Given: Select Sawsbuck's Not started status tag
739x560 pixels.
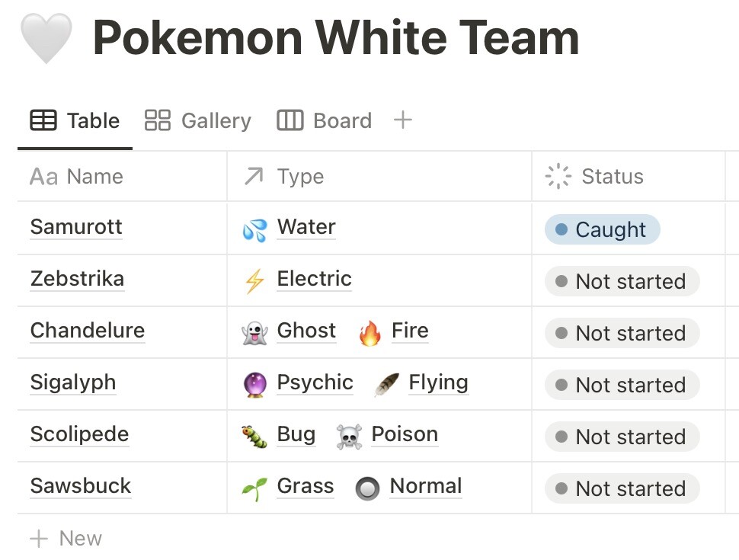Looking at the screenshot, I should pyautogui.click(x=621, y=488).
